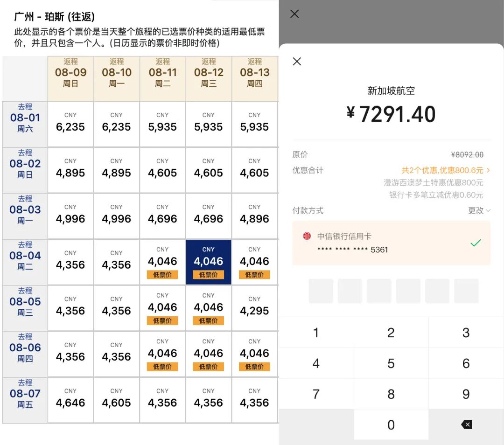Click the ¥7291.40 payment amount
504x445 pixels.
(391, 114)
